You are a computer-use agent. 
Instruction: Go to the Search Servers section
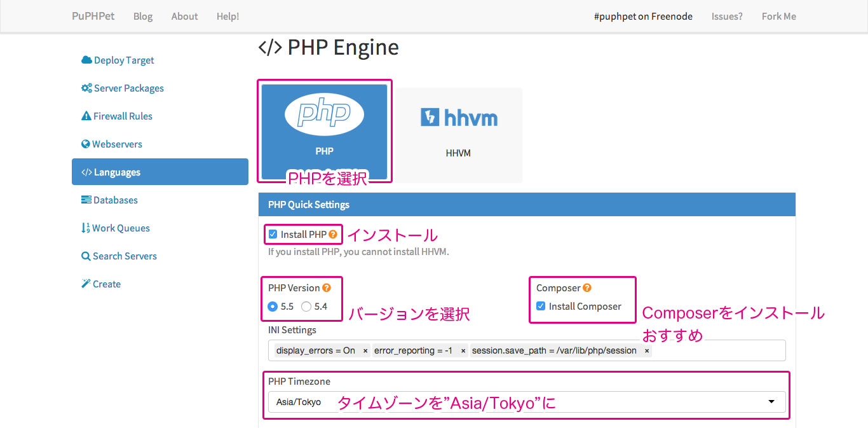(160, 256)
